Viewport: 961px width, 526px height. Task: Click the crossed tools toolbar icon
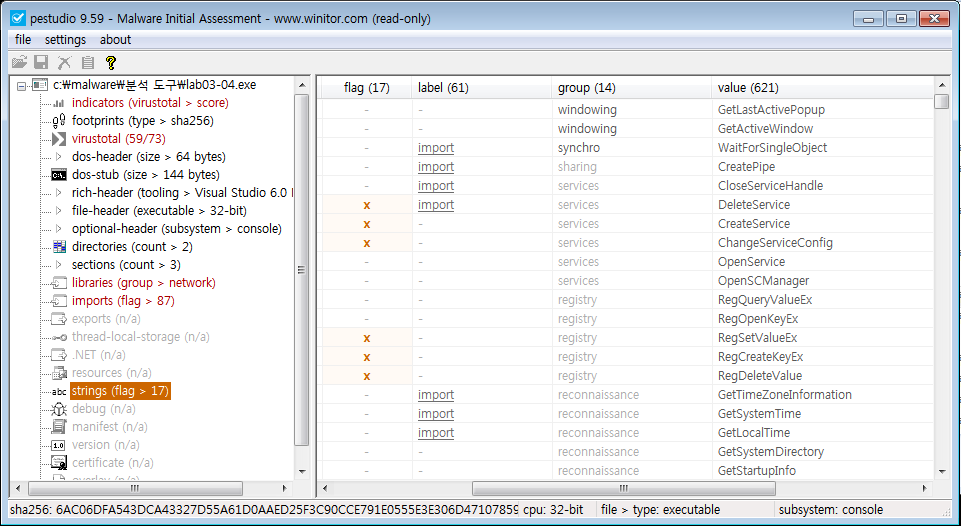point(64,62)
